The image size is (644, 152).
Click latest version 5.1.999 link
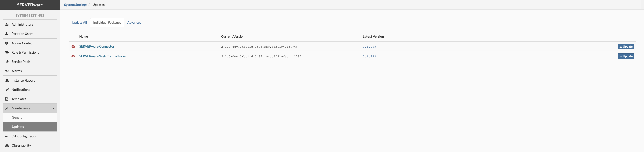369,57
